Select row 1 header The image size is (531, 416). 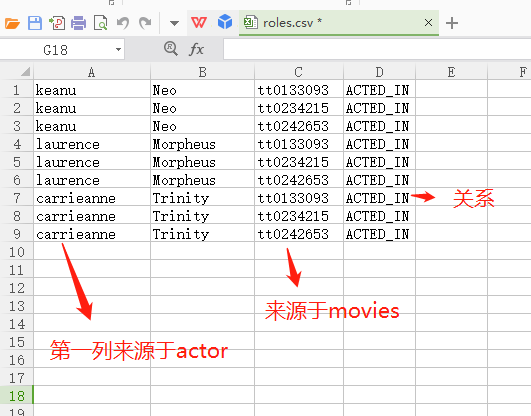pos(17,90)
